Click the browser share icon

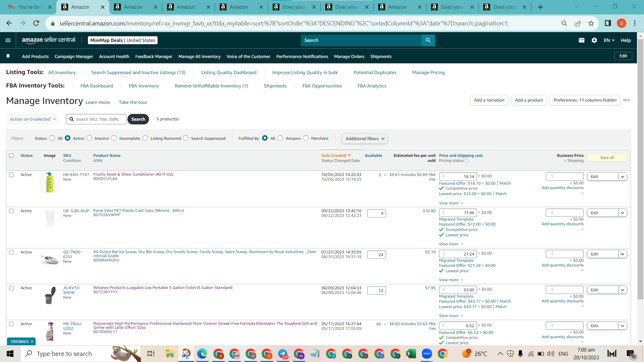tap(578, 23)
